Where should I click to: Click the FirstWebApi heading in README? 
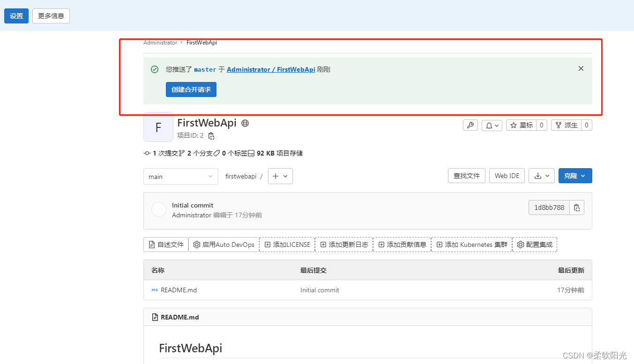pyautogui.click(x=191, y=348)
